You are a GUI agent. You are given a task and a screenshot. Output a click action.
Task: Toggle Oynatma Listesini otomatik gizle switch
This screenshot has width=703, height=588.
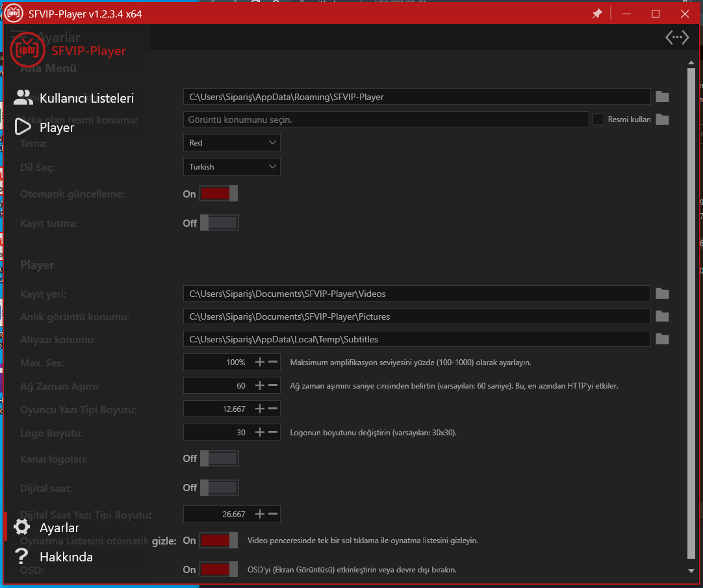[218, 541]
